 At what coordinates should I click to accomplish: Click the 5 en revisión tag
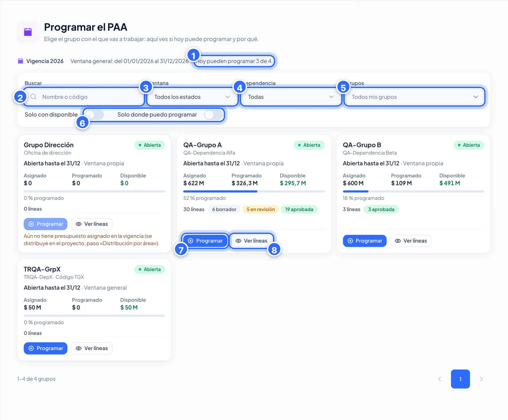click(x=260, y=209)
